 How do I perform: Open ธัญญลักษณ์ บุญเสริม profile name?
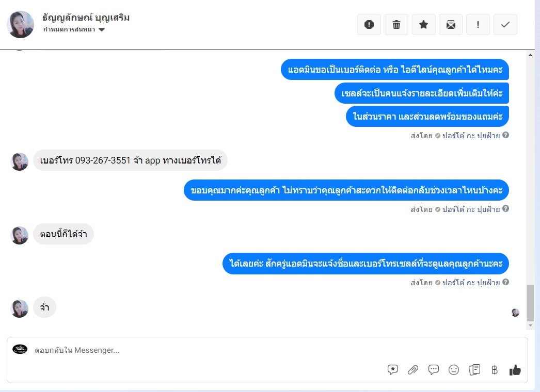click(86, 18)
